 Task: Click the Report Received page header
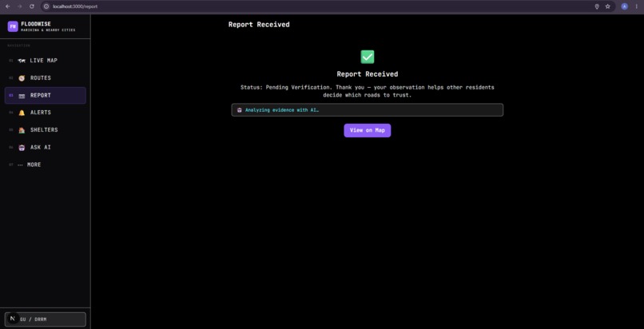259,25
